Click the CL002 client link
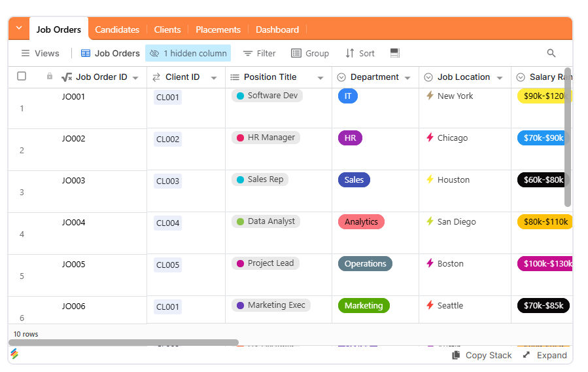The width and height of the screenshot is (588, 372). 167,139
